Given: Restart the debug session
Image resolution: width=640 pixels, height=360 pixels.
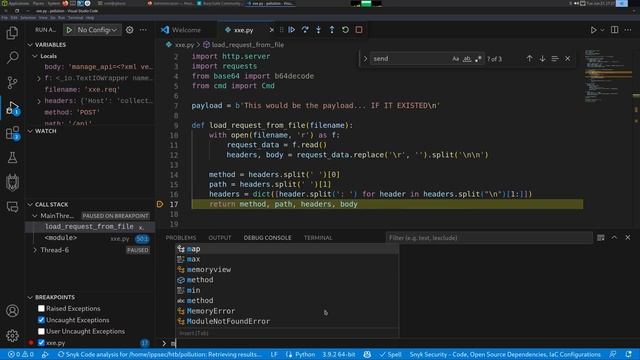Looking at the screenshot, I should pos(345,30).
